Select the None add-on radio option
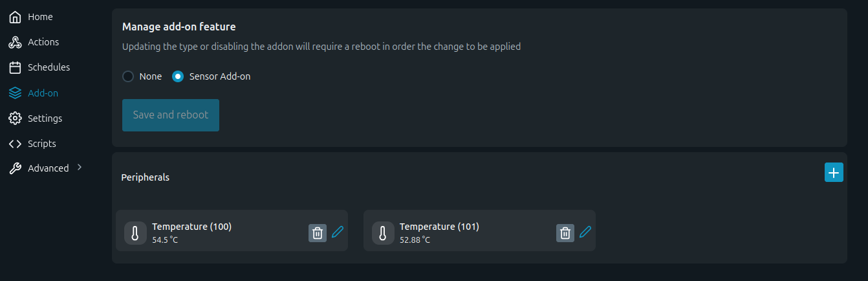Viewport: 868px width, 281px height. coord(128,76)
